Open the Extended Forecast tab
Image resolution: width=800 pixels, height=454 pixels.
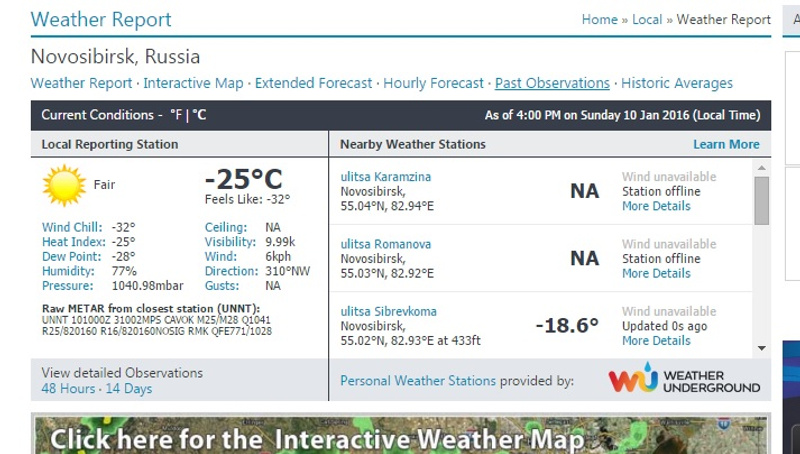(313, 83)
